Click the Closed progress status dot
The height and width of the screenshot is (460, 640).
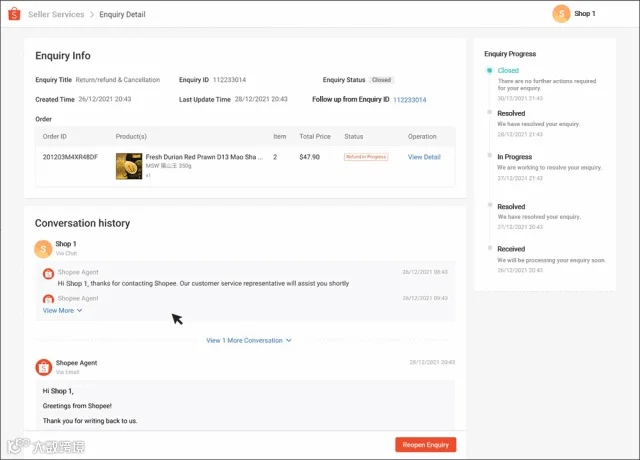tap(489, 70)
